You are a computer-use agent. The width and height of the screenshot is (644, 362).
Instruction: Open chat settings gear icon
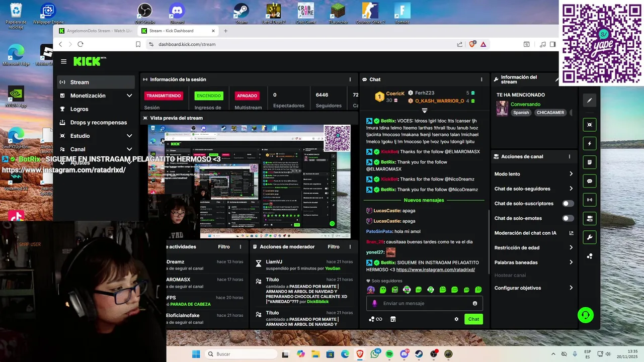[x=456, y=319]
